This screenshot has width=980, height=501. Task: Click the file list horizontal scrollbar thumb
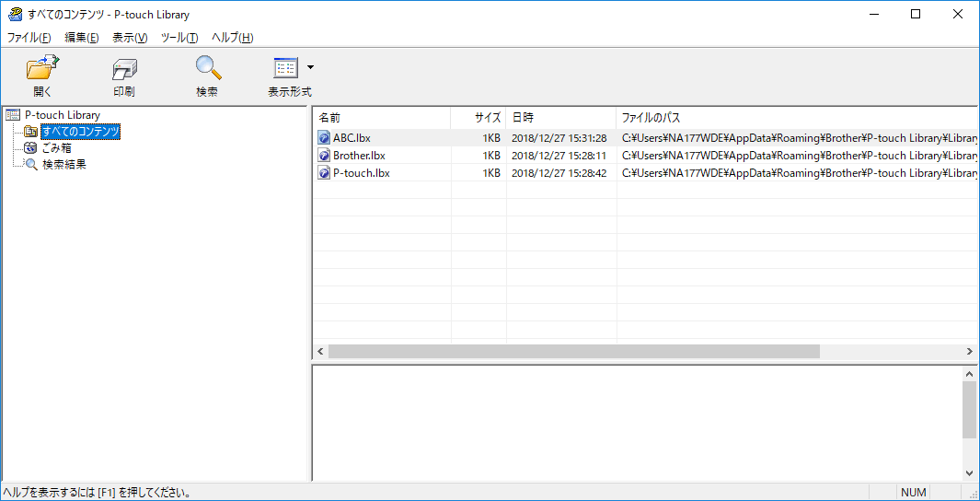(574, 352)
